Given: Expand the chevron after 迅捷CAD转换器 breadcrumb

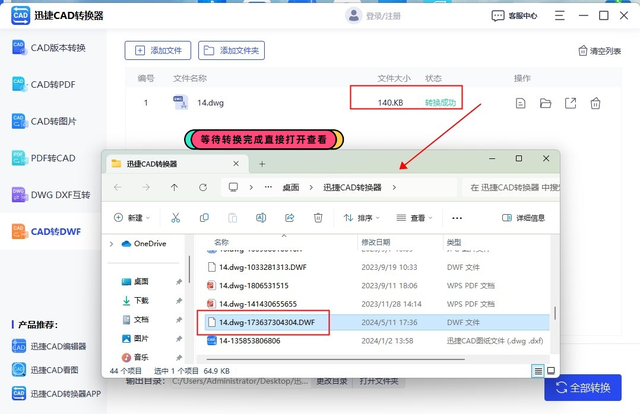Looking at the screenshot, I should click(394, 187).
